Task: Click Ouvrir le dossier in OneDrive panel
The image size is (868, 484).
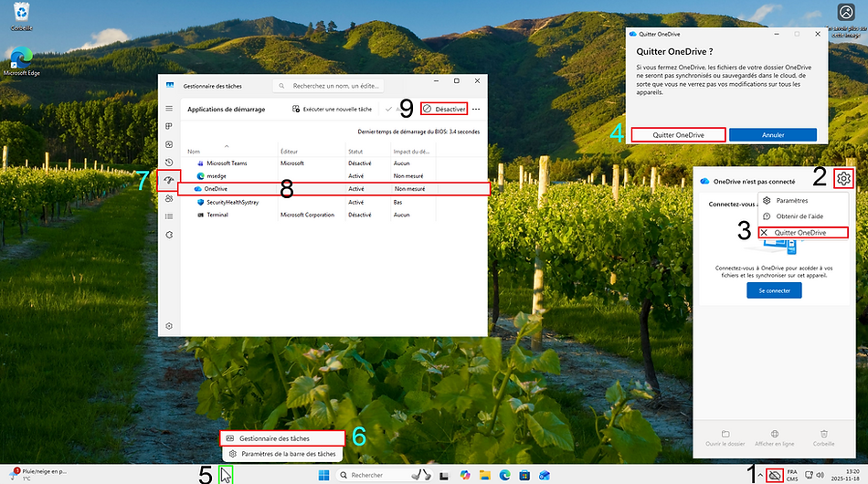Action: tap(725, 438)
